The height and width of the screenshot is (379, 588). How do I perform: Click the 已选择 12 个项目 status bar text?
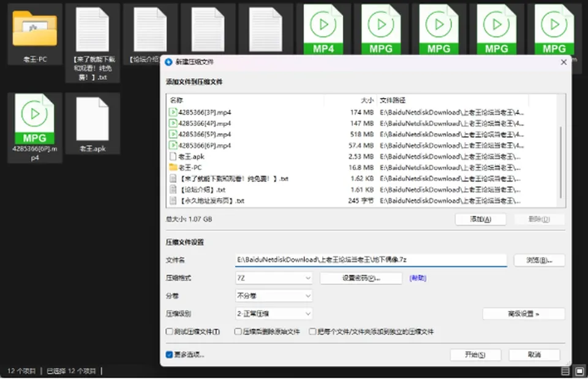coord(71,371)
